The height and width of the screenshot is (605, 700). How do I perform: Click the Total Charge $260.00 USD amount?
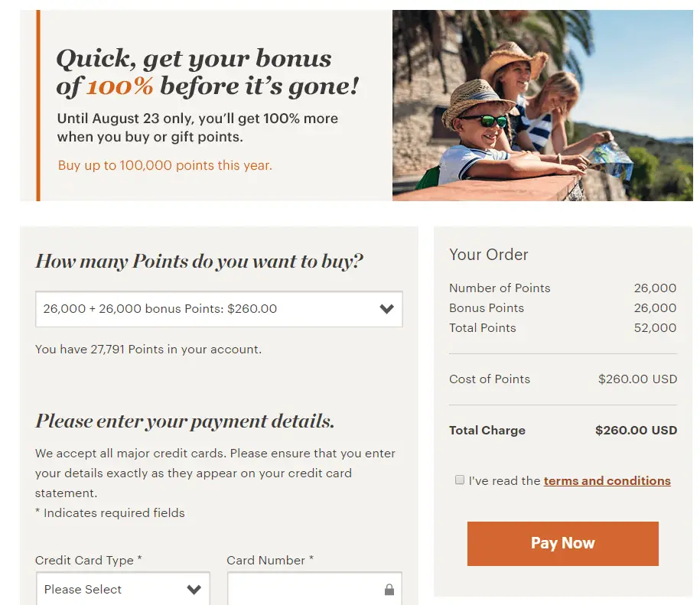(x=636, y=430)
